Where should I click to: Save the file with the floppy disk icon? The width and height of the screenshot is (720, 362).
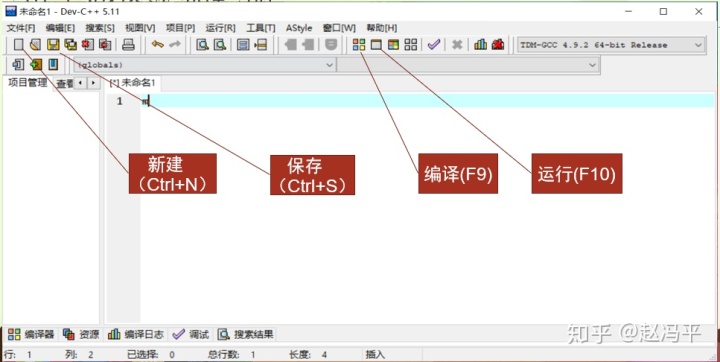(x=53, y=45)
